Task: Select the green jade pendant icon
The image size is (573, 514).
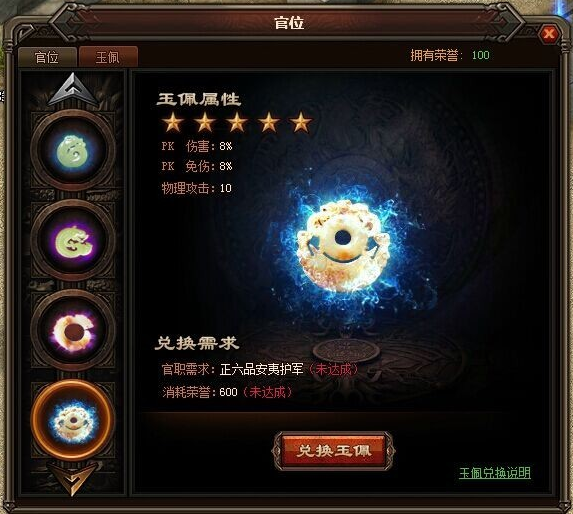Action: click(x=73, y=151)
